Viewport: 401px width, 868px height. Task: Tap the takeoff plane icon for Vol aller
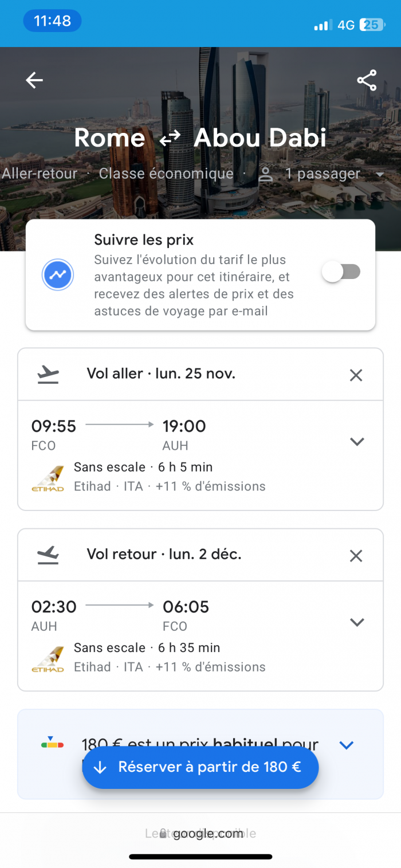pos(48,375)
